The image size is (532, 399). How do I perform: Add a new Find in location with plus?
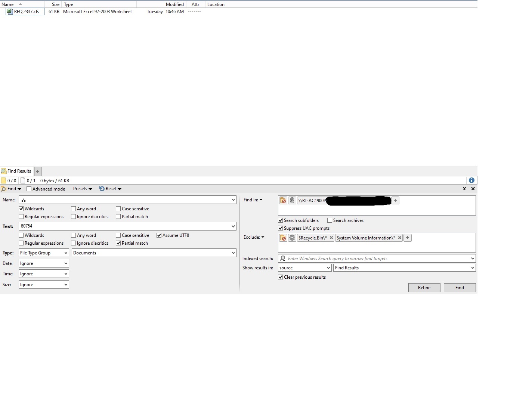[395, 201]
